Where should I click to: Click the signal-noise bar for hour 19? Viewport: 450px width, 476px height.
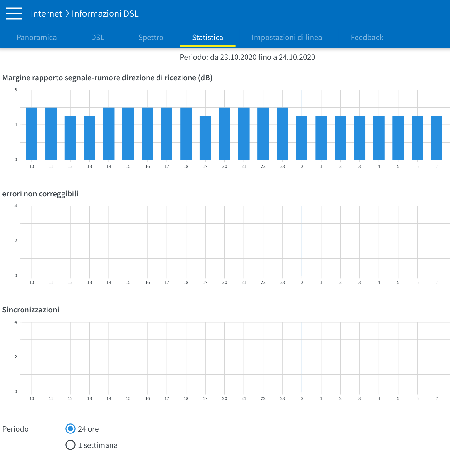tap(205, 138)
